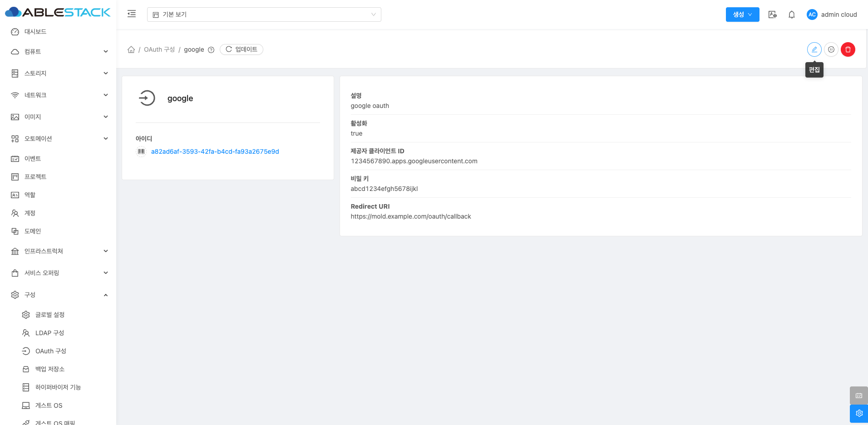This screenshot has height=425, width=868.
Task: Select LDAP 구성 in the sidebar
Action: pos(49,333)
